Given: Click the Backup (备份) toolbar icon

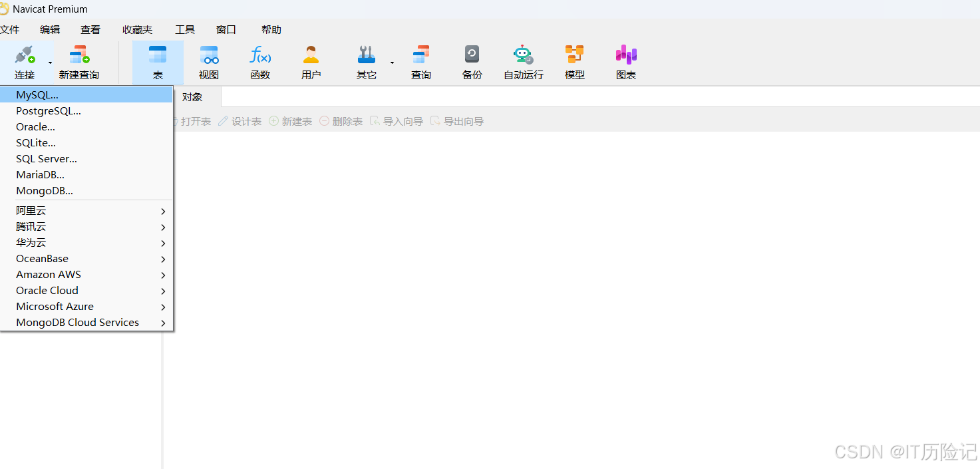Looking at the screenshot, I should pos(472,55).
